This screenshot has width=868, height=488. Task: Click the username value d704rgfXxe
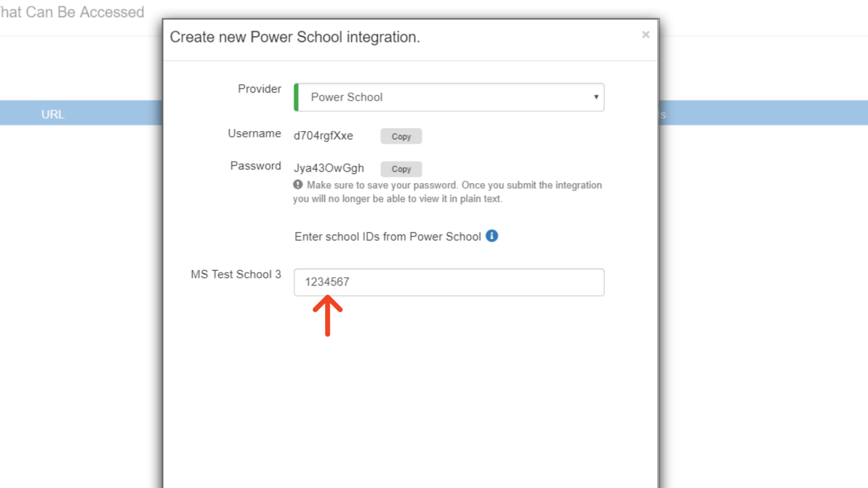coord(323,136)
